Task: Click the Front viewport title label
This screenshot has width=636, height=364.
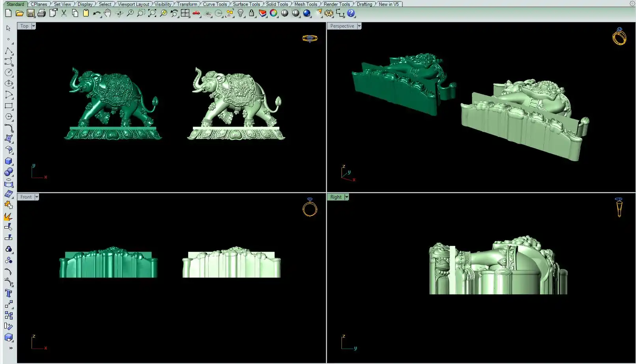Action: 26,197
